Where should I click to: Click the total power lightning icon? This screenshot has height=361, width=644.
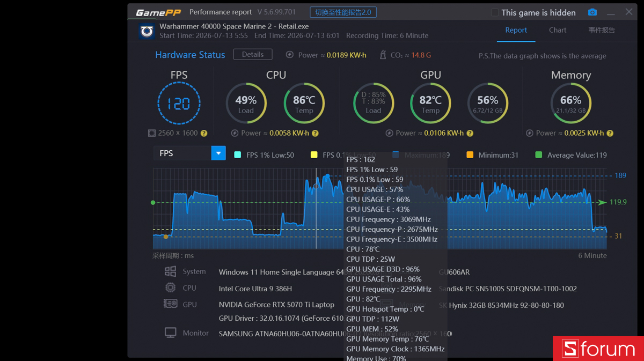pyautogui.click(x=290, y=55)
